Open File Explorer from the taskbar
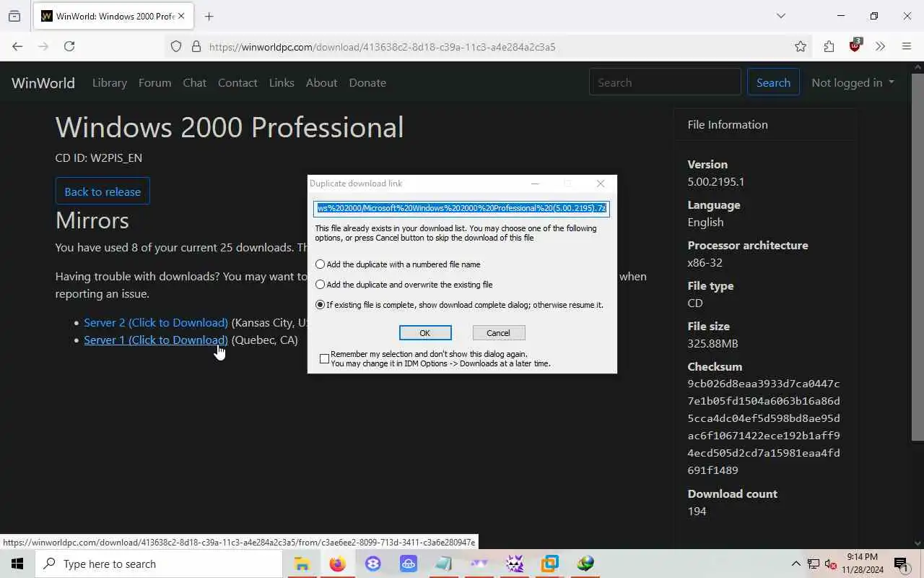Screen dimensions: 924x578 pos(302,564)
